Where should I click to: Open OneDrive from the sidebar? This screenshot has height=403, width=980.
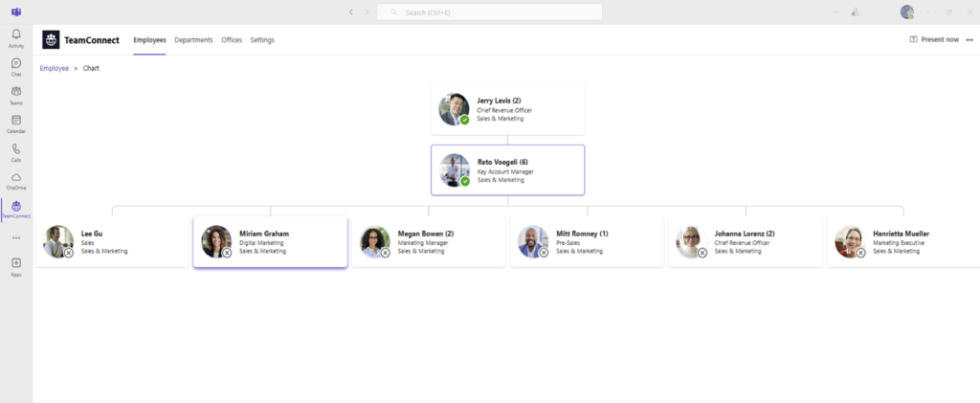(x=16, y=181)
